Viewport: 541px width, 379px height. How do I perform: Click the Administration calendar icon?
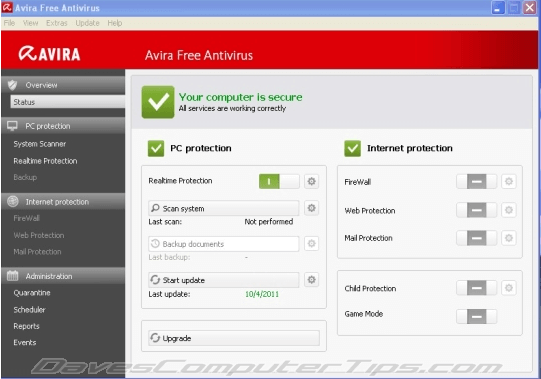click(13, 276)
